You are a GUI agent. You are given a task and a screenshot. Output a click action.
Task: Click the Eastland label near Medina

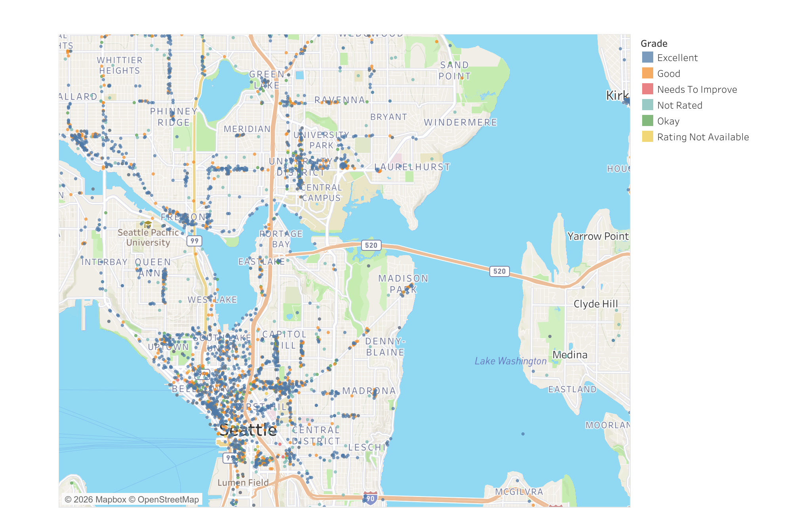pyautogui.click(x=572, y=390)
